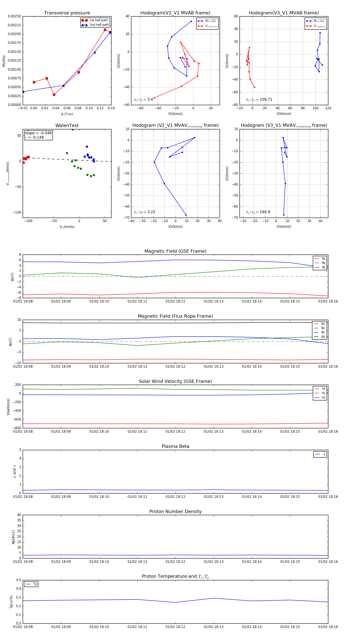
Task: Click 'V2(km/s)' axis label under V2_V1 MVAB hodogram
Action: pos(175,114)
